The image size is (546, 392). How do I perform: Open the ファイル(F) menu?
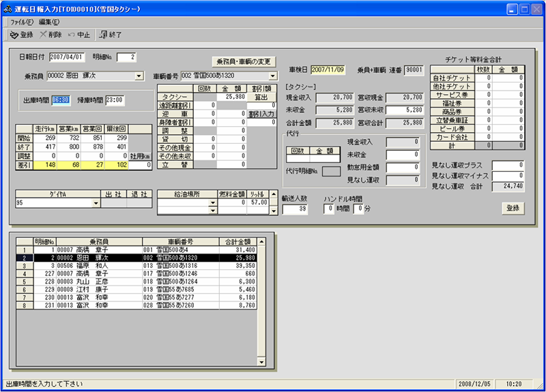(x=22, y=22)
